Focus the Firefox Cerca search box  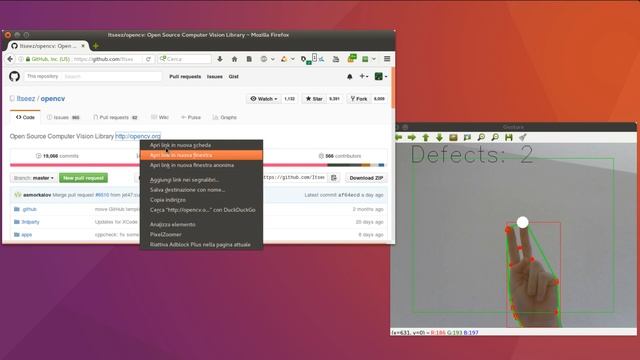point(185,59)
